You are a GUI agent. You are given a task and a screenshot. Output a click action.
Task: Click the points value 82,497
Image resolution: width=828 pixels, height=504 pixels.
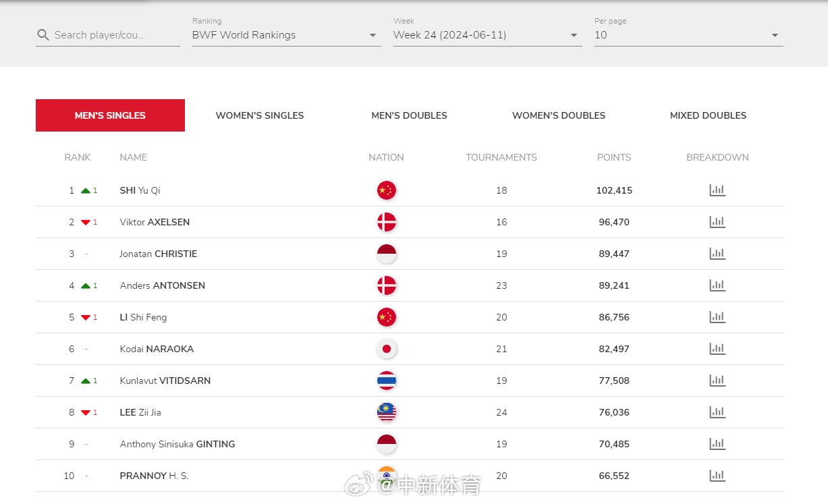click(614, 349)
